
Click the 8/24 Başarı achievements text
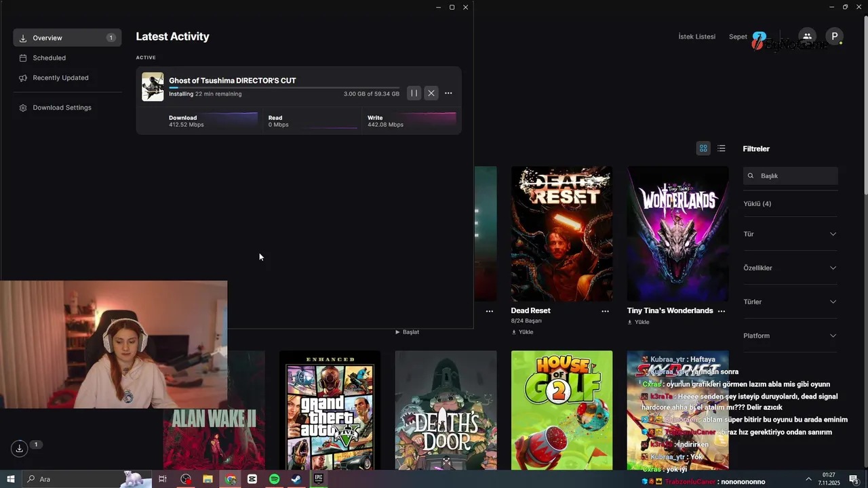[x=526, y=321]
